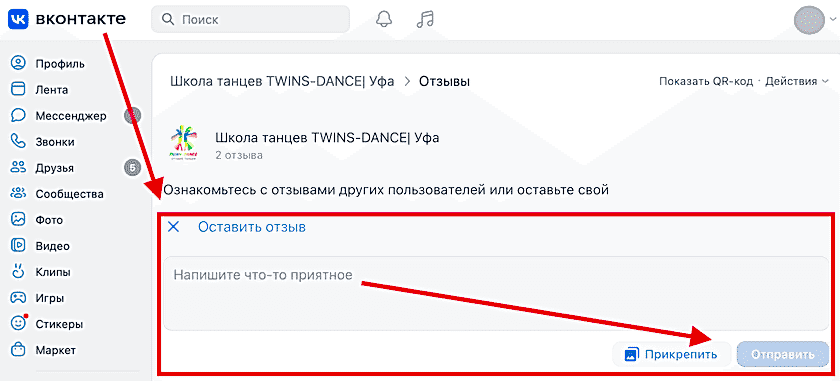Open Звонки in the sidebar
840x381 pixels.
pos(55,142)
